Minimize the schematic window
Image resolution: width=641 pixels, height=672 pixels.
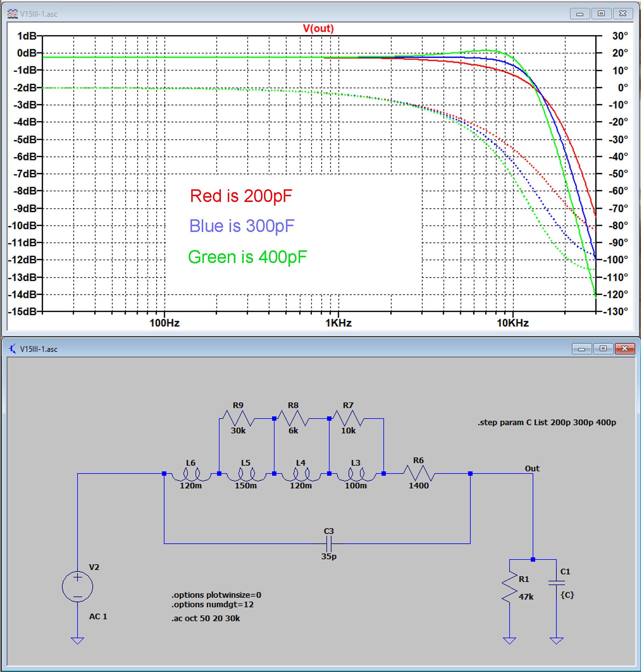582,349
